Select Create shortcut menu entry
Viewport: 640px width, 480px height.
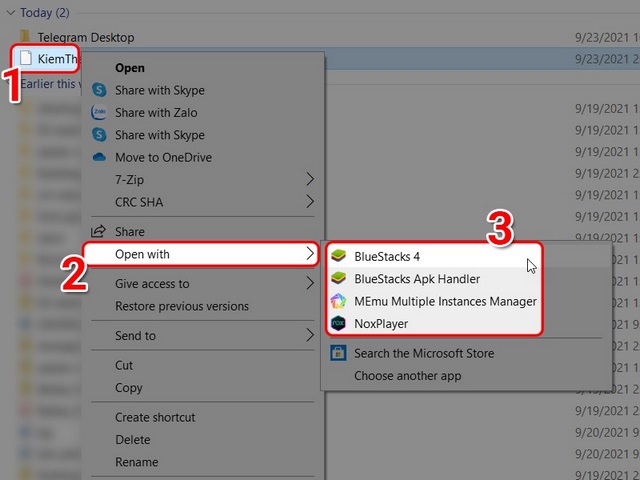155,418
